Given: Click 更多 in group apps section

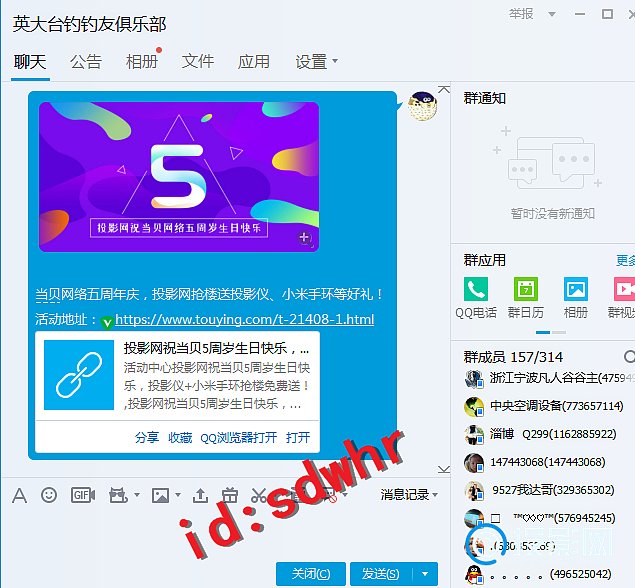Looking at the screenshot, I should point(625,260).
